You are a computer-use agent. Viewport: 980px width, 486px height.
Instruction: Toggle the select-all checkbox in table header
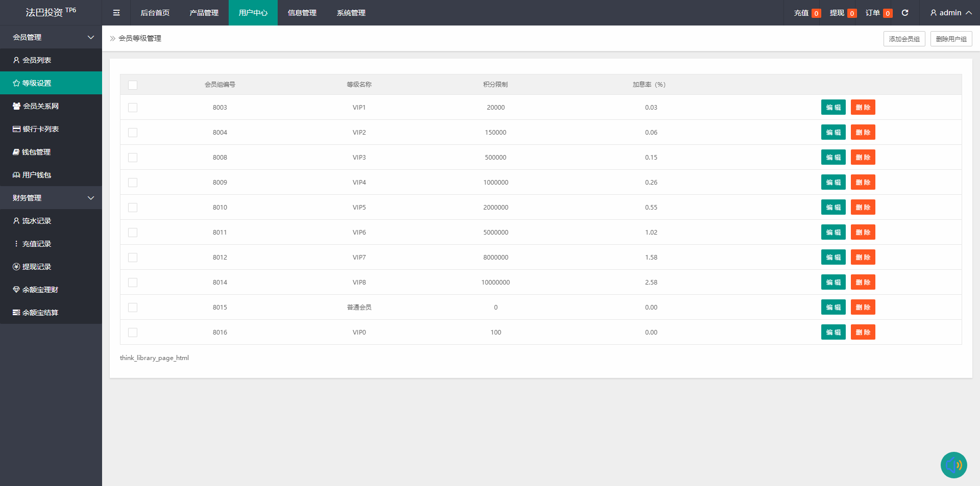[x=133, y=85]
